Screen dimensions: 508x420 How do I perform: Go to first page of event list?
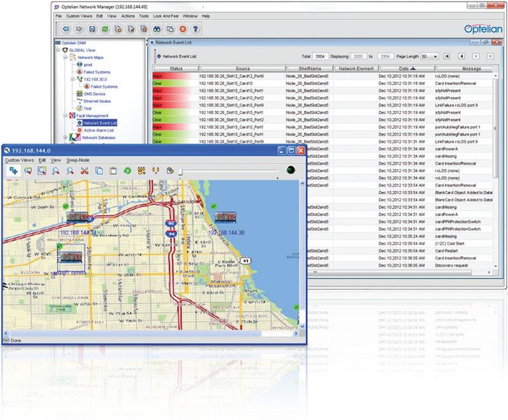pos(447,56)
